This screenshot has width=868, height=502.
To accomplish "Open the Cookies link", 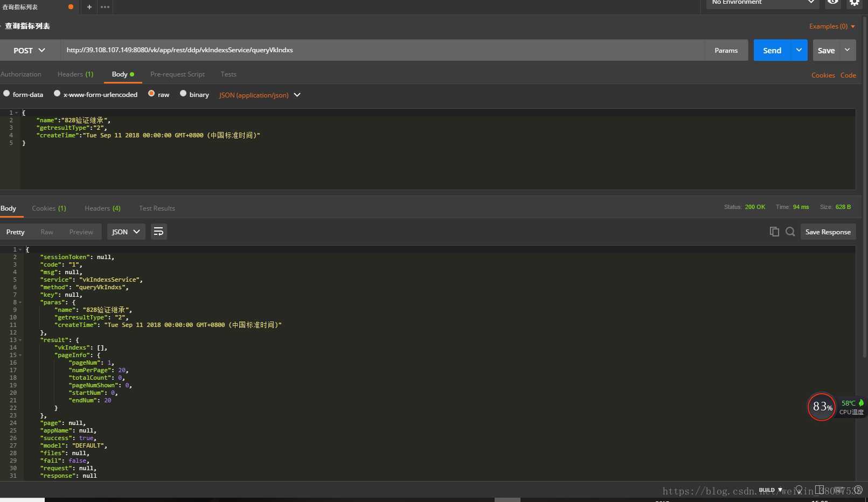I will pos(823,75).
